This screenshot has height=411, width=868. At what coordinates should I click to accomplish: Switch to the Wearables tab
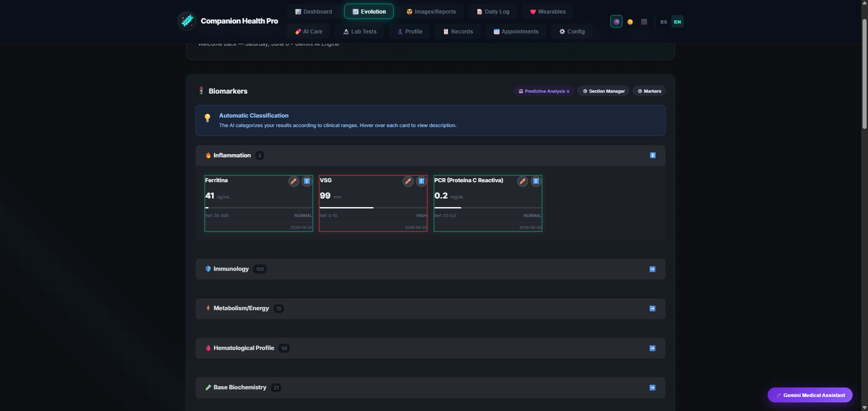[547, 12]
